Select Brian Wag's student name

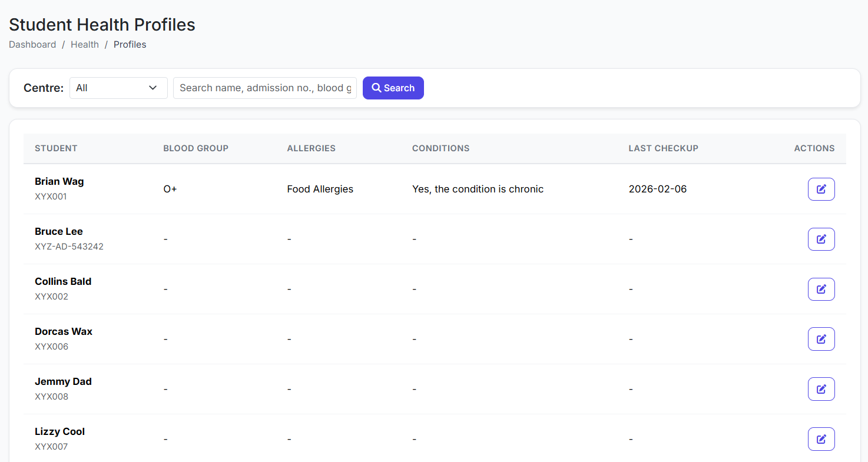click(x=59, y=181)
